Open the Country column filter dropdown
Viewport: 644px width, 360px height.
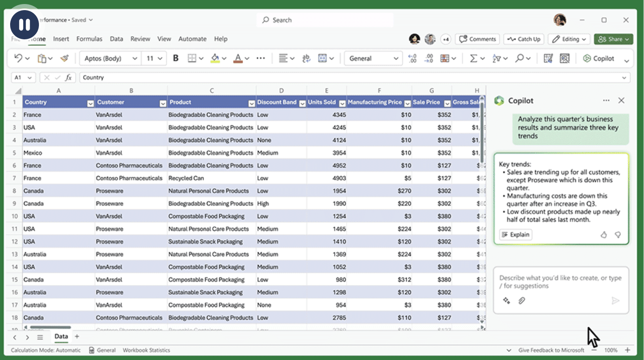[x=90, y=103]
